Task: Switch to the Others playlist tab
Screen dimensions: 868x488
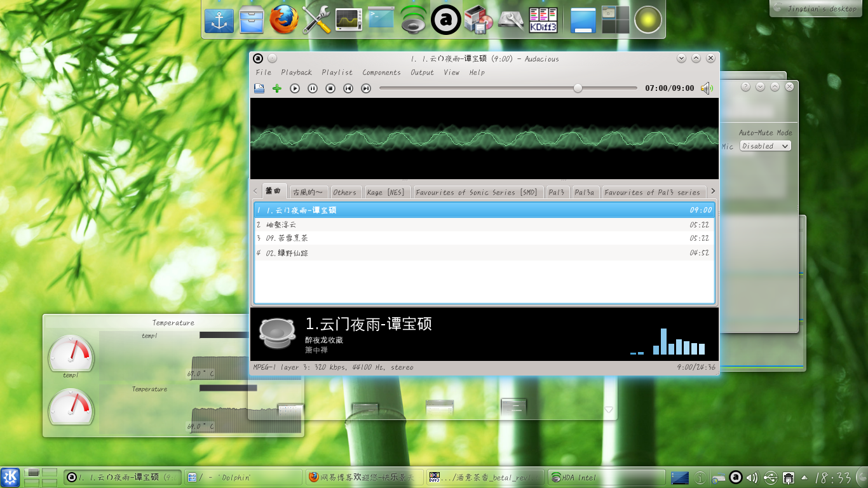Action: [345, 192]
